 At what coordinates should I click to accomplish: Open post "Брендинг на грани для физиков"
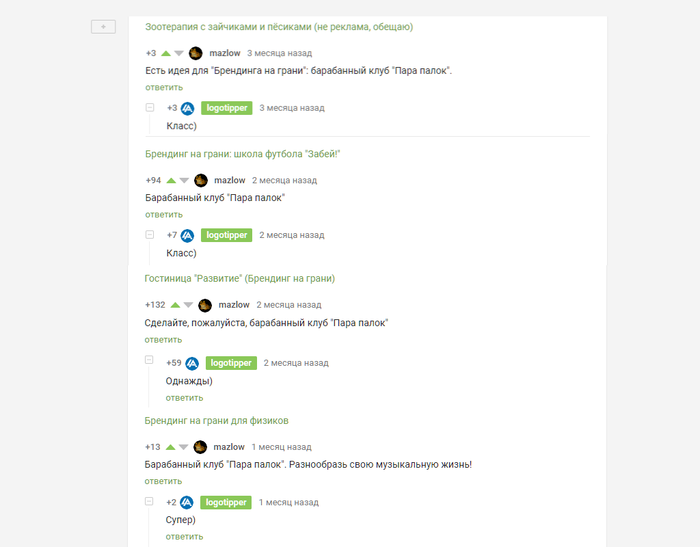217,421
